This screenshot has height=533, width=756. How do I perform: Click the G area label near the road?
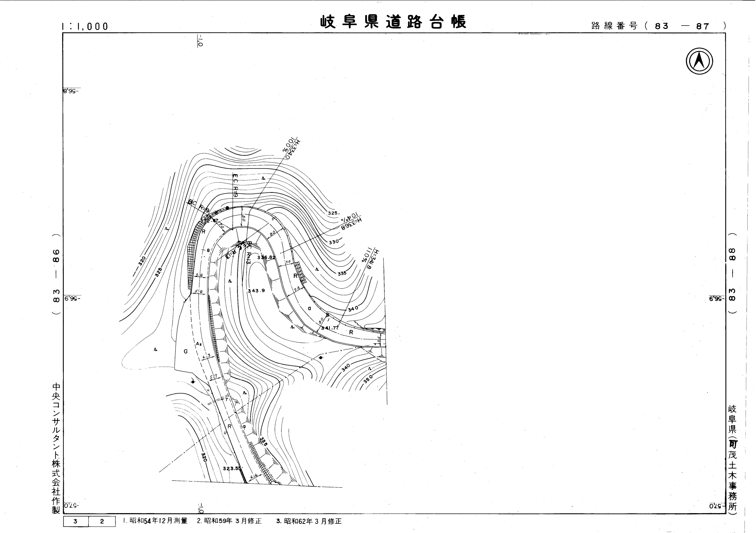tap(186, 352)
